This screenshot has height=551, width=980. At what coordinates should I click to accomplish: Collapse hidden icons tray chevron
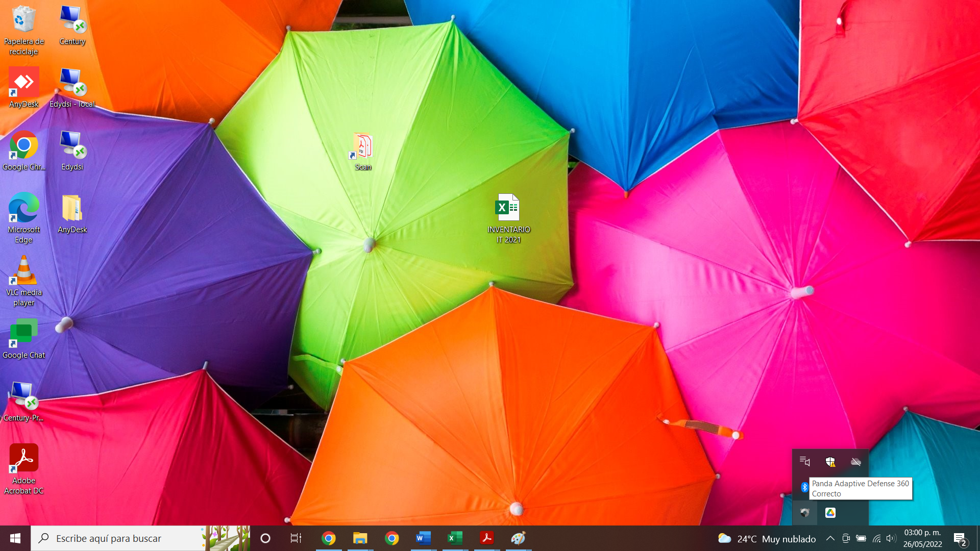830,538
